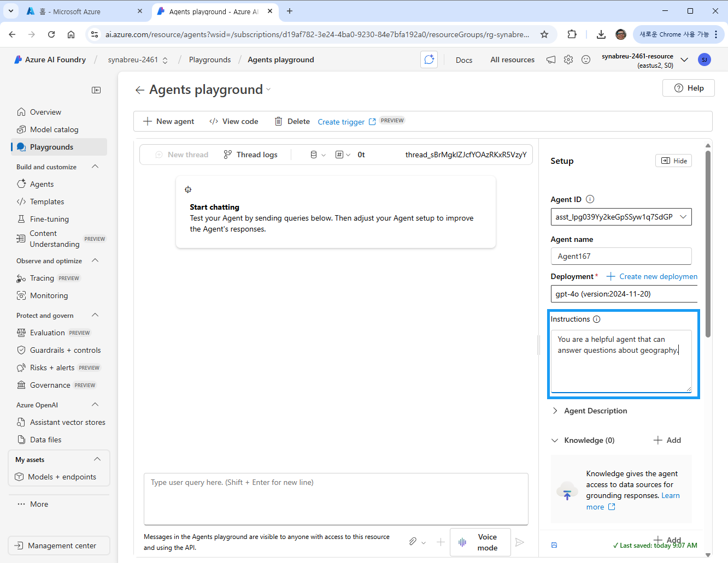
Task: Click the Agent name field
Action: click(x=621, y=256)
